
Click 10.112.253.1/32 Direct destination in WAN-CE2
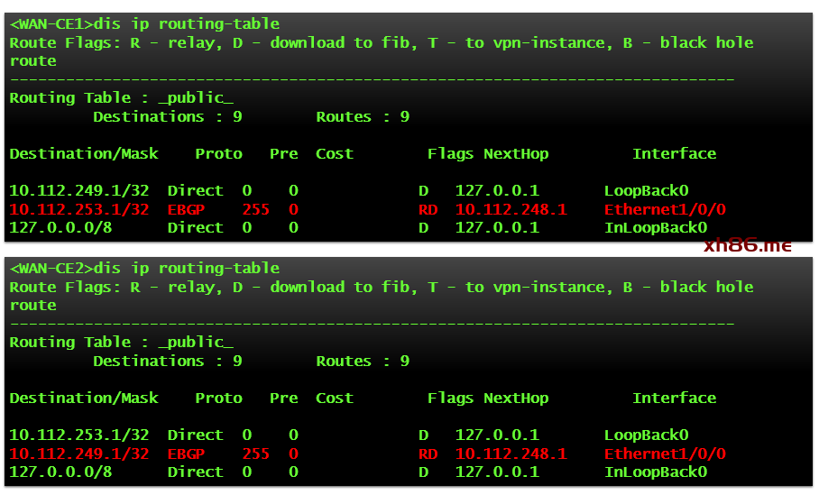79,435
